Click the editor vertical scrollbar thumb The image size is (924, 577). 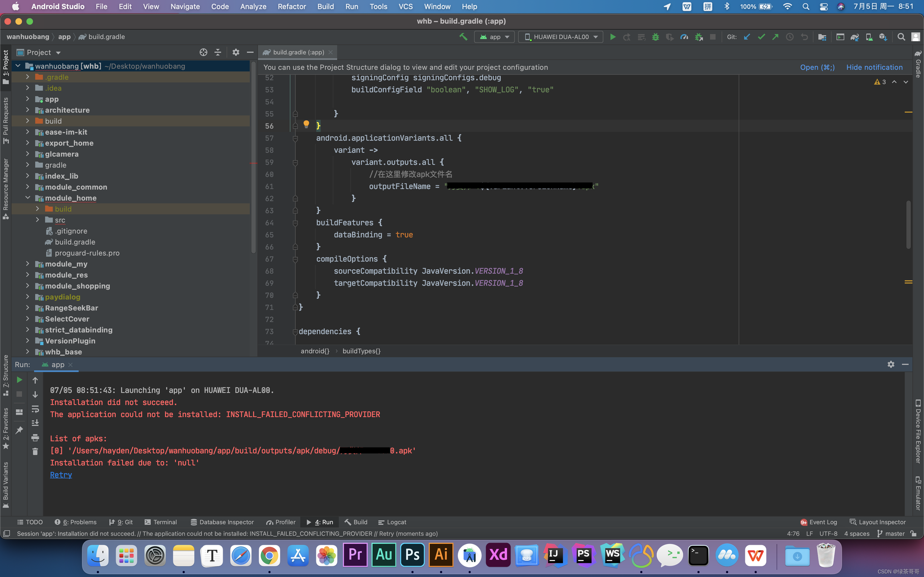pos(908,225)
